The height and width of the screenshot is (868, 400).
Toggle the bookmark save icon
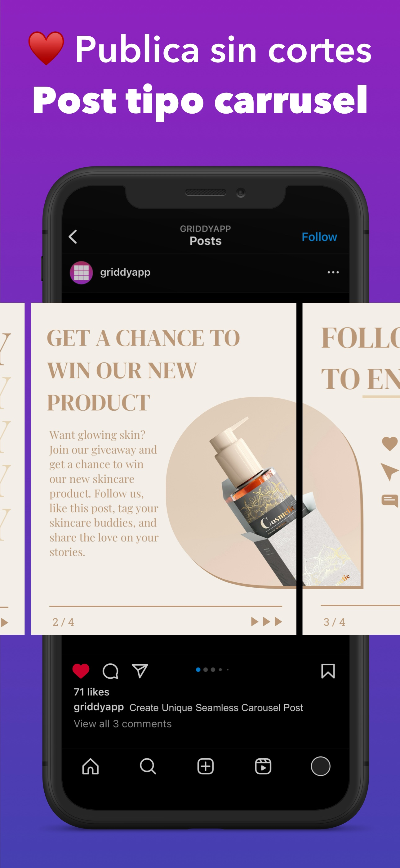[x=328, y=671]
